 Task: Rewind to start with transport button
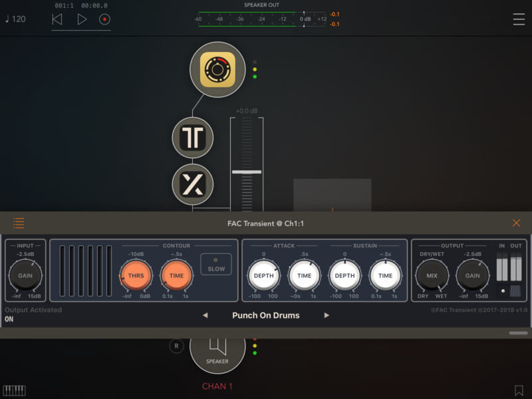57,19
